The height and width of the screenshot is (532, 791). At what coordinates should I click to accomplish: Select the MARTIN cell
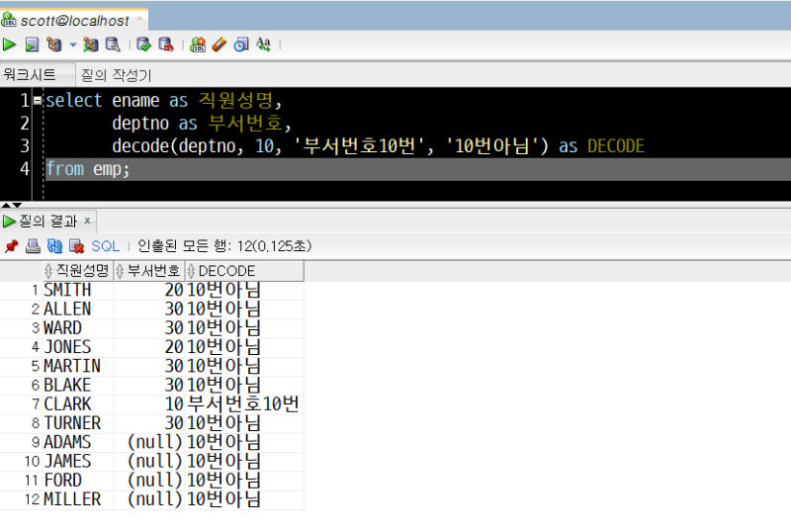[x=78, y=367]
